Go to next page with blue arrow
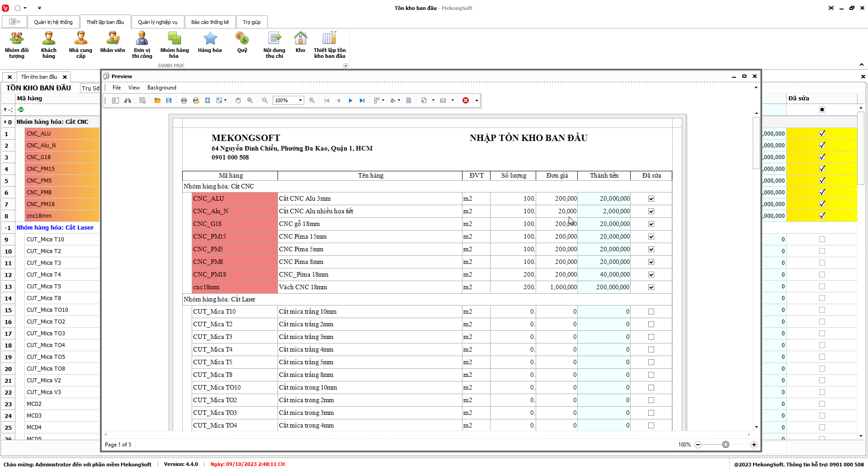Screen dimensions: 868x470 coord(350,100)
